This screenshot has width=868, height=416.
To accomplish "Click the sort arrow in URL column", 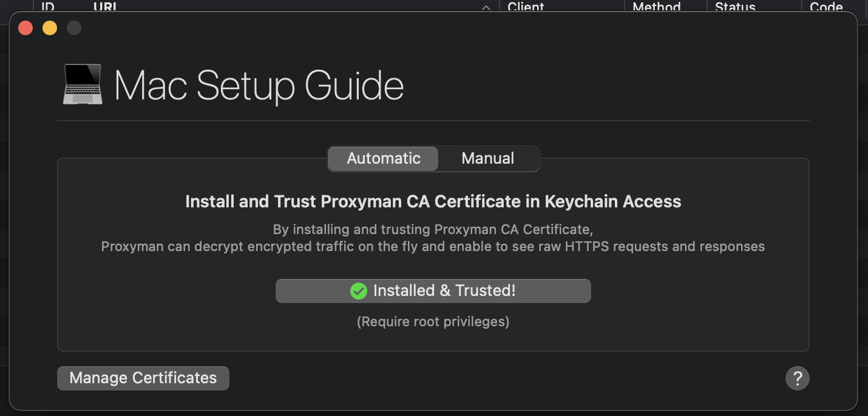I will [486, 7].
